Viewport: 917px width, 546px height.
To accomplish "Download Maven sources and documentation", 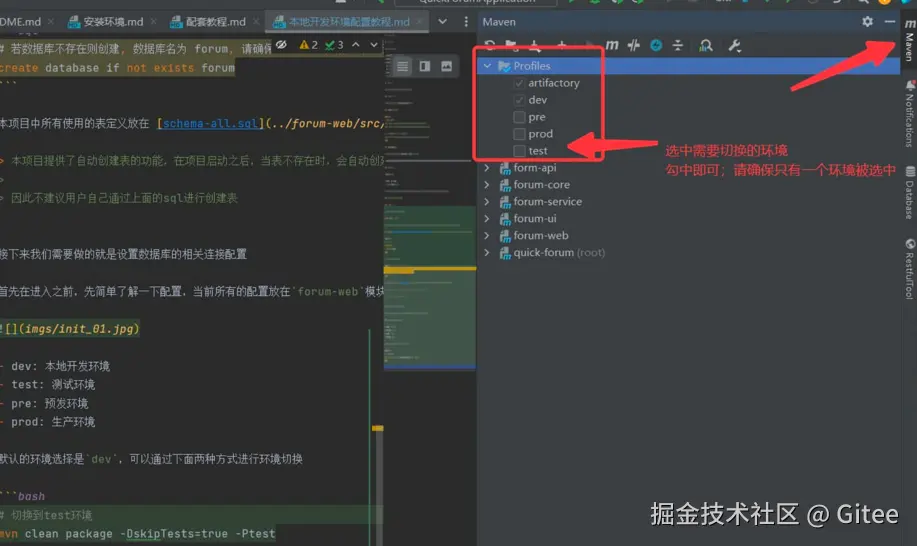I will [x=535, y=45].
